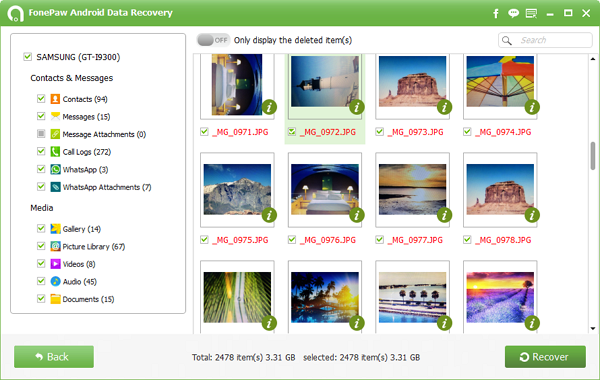The height and width of the screenshot is (380, 600).
Task: Uncheck the Call Logs (272) checkbox
Action: coord(41,151)
